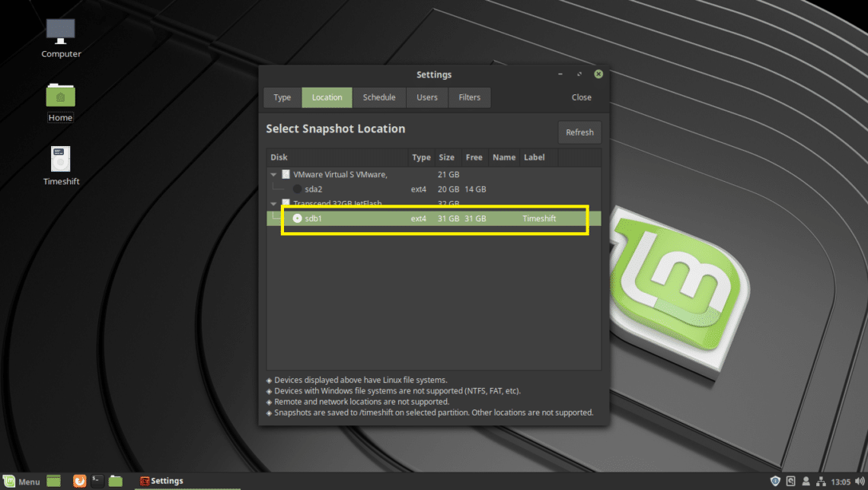The height and width of the screenshot is (490, 868).
Task: Collapse the Transcend 32GB JetFlash disk
Action: tap(273, 203)
